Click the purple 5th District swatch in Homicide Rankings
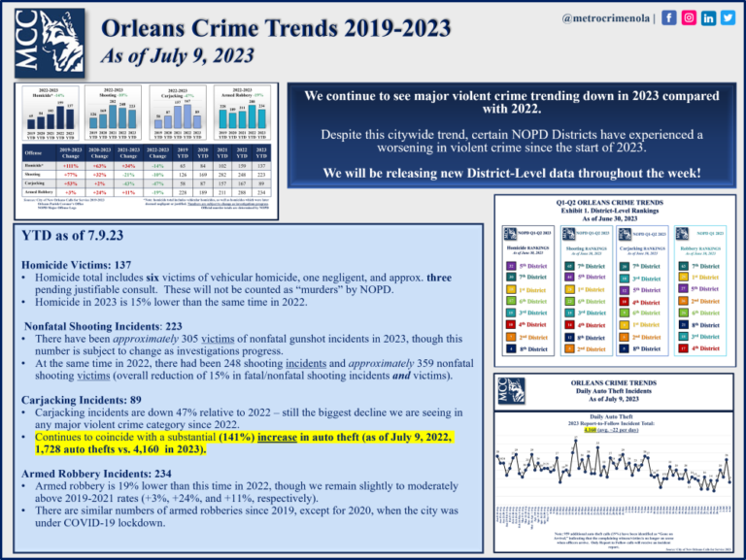 510,265
